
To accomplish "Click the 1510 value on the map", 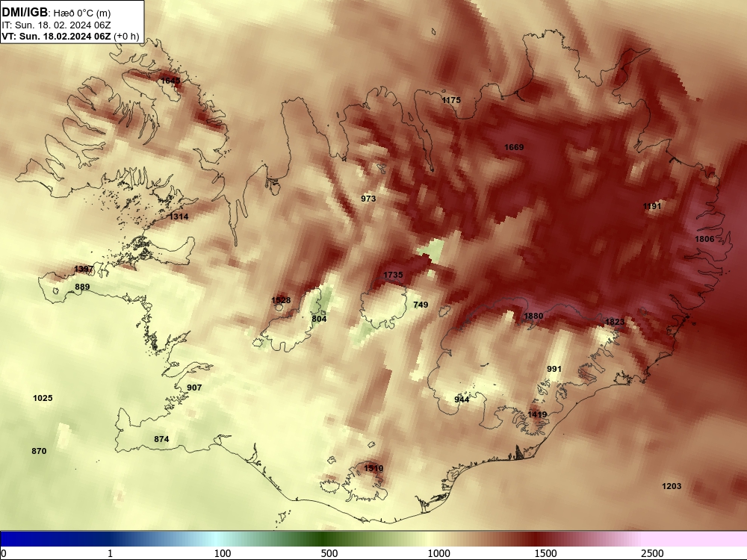I will [x=373, y=468].
